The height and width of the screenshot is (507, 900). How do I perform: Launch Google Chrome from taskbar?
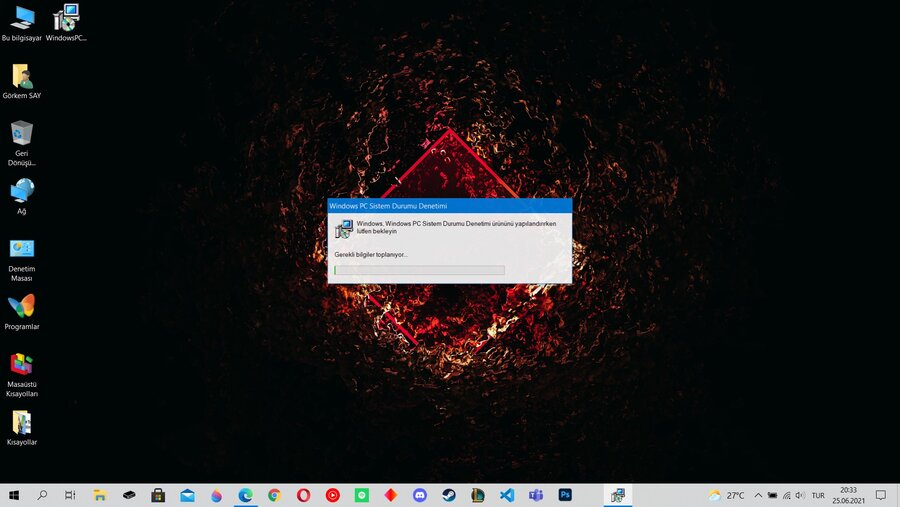274,495
